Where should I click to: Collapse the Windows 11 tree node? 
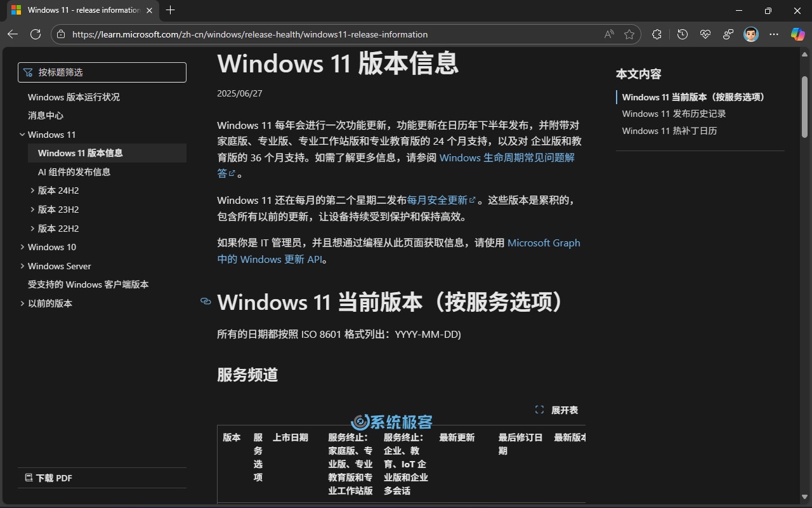click(x=22, y=135)
